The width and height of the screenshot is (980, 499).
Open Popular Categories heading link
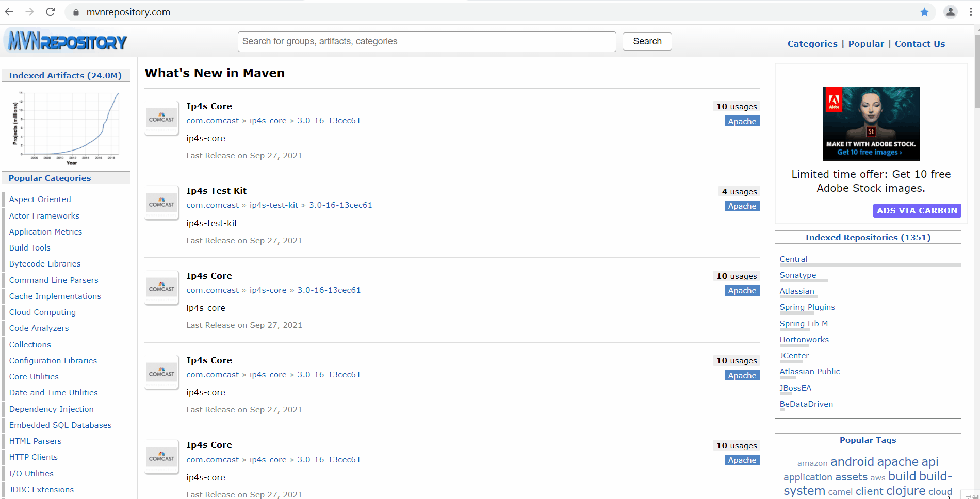(50, 178)
